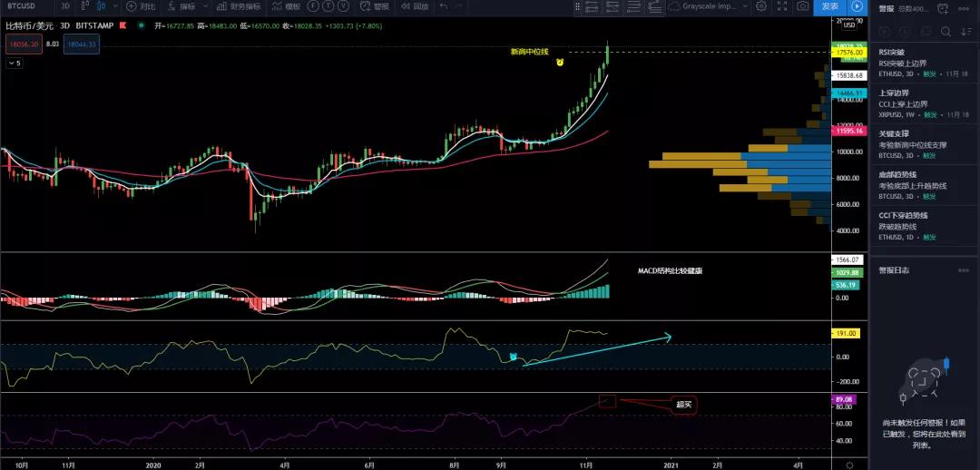Image resolution: width=980 pixels, height=470 pixels.
Task: Open the 底部趋势线 BTCUSD alert
Action: (925, 185)
